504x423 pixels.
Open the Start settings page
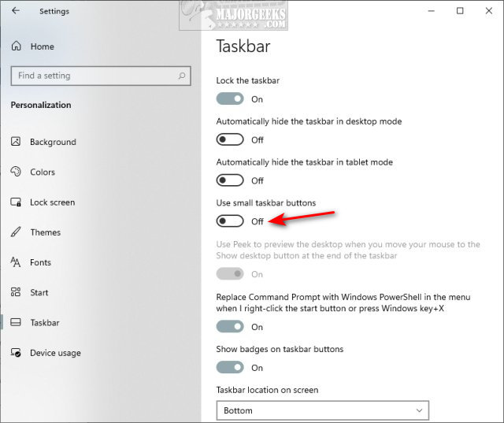pos(39,292)
